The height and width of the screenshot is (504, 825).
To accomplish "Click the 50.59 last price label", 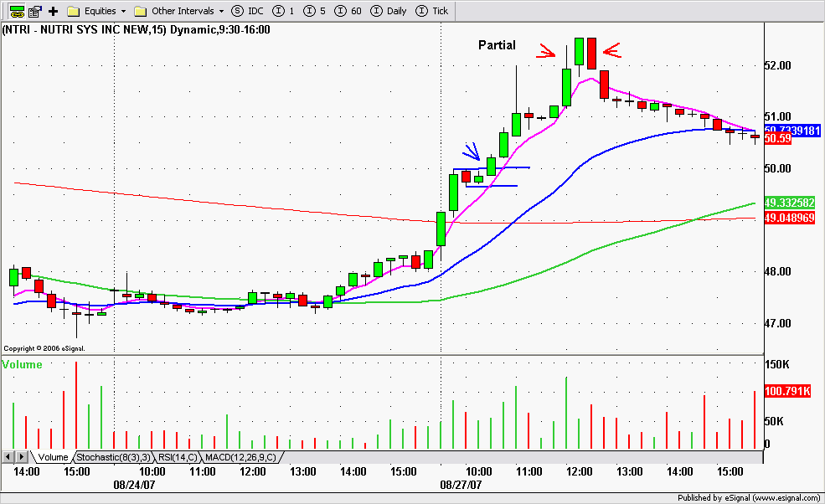I will tap(777, 138).
